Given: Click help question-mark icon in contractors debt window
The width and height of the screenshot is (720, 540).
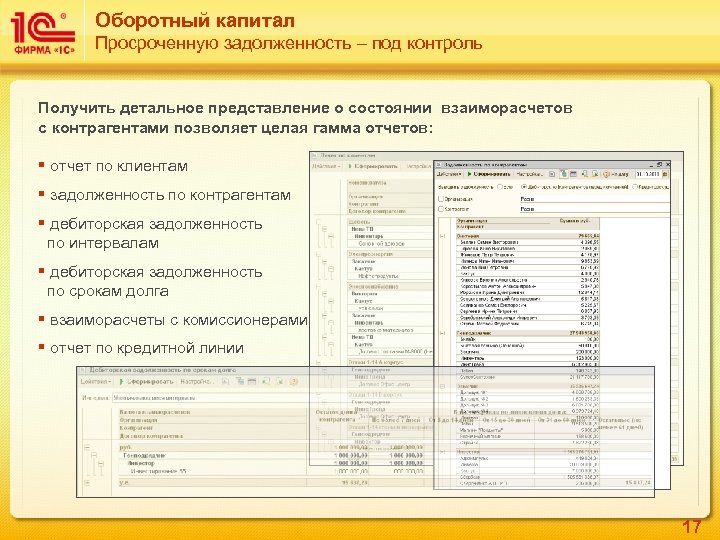Looking at the screenshot, I should click(606, 174).
